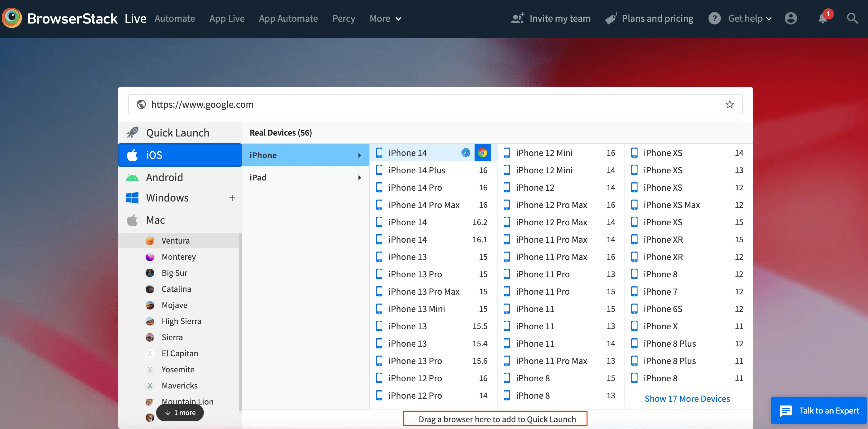Click the BrowserStack logo icon

click(x=12, y=18)
